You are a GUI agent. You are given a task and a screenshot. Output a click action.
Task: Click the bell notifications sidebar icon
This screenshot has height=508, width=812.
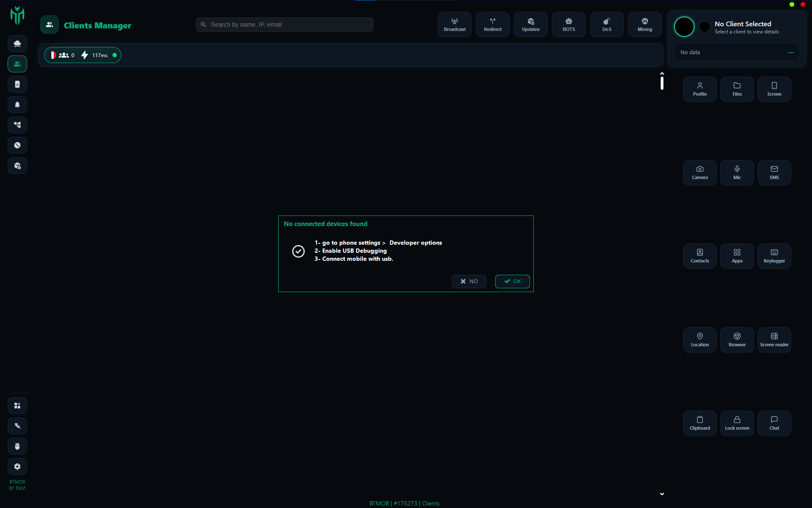[17, 105]
